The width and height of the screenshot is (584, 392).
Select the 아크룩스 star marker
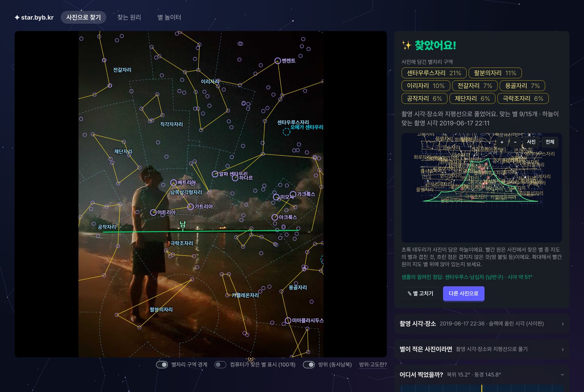[x=275, y=217]
